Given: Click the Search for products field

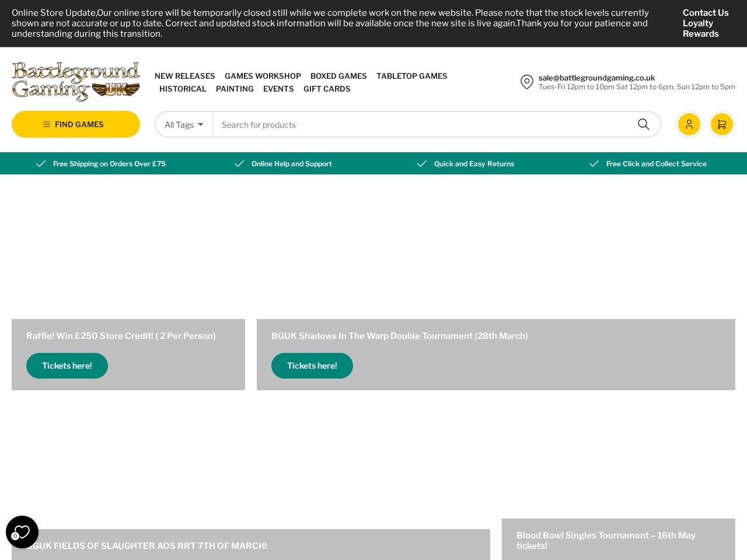Looking at the screenshot, I should 420,124.
